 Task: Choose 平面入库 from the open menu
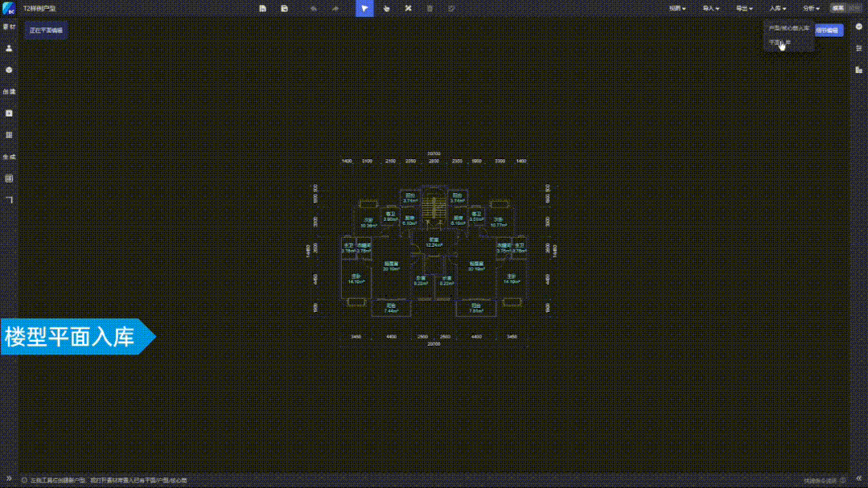pos(780,42)
